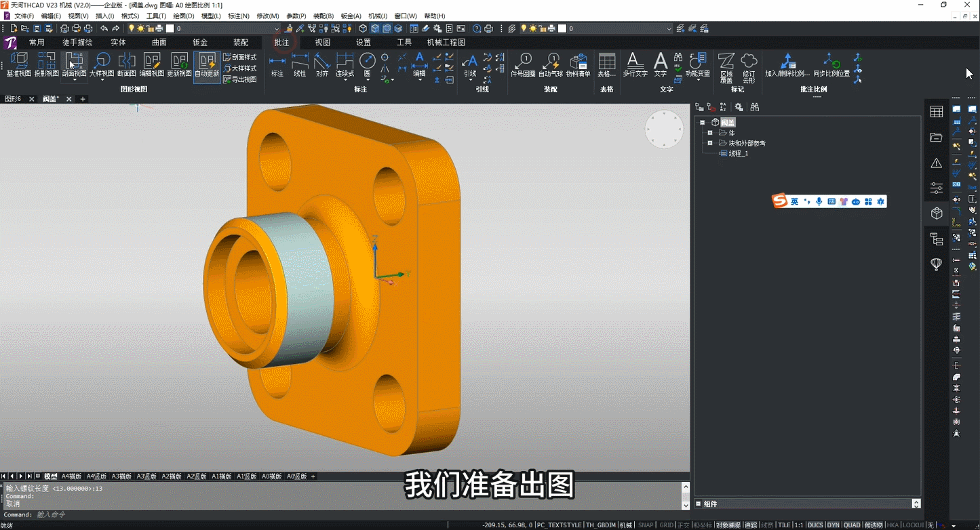
Task: Click the 剖面样式 section style button
Action: [240, 58]
